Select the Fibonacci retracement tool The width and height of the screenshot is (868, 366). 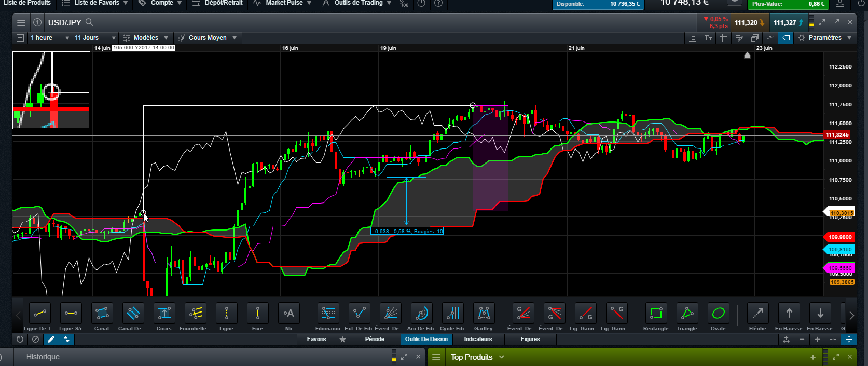point(328,314)
